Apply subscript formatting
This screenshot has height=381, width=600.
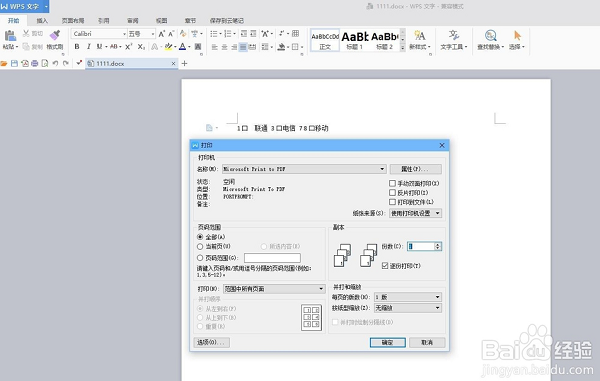pos(141,47)
